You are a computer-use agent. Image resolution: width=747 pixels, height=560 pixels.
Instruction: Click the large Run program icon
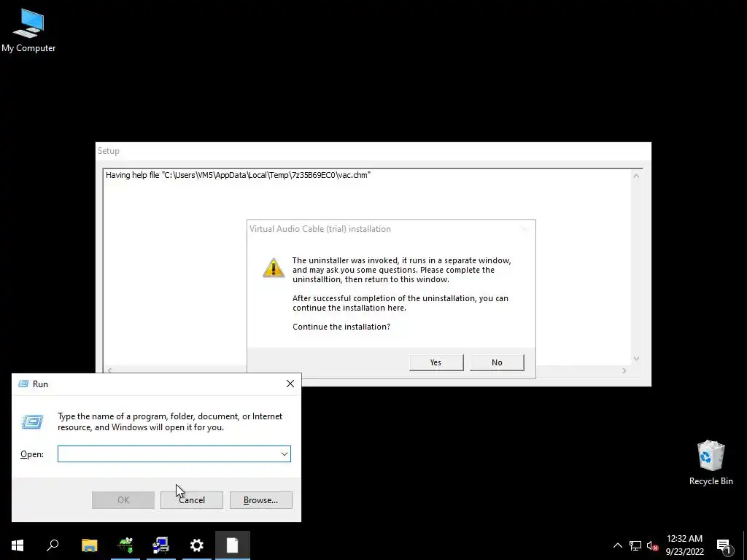32,421
